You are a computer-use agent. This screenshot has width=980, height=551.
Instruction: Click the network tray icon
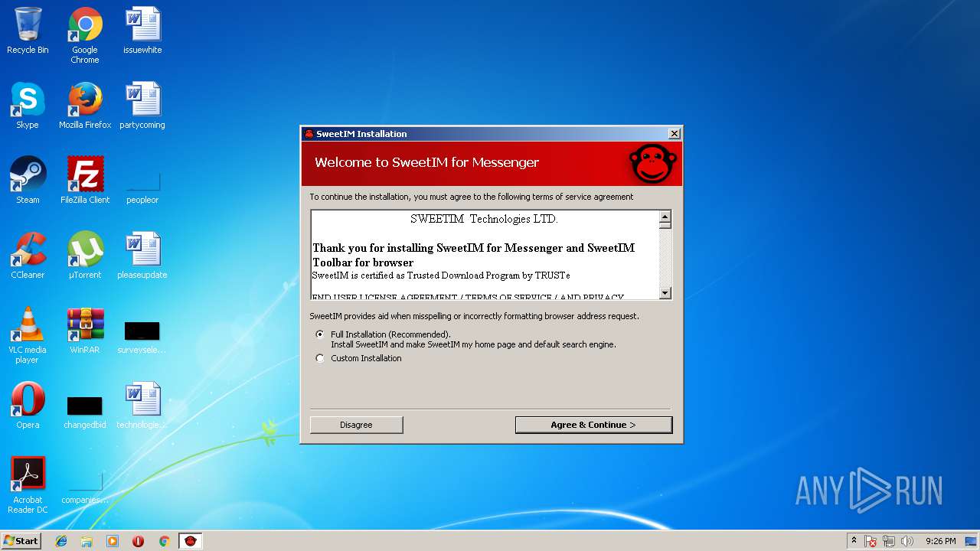coord(889,541)
